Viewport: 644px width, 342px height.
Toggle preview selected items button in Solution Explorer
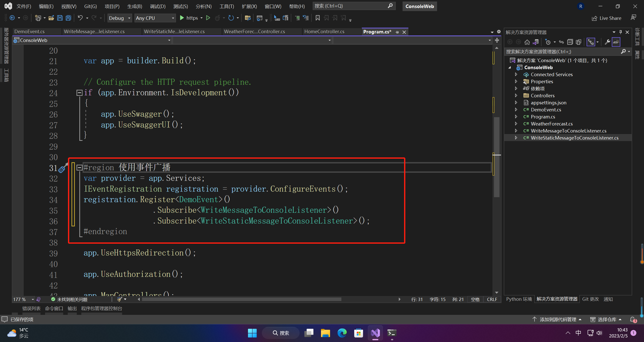[x=616, y=42]
